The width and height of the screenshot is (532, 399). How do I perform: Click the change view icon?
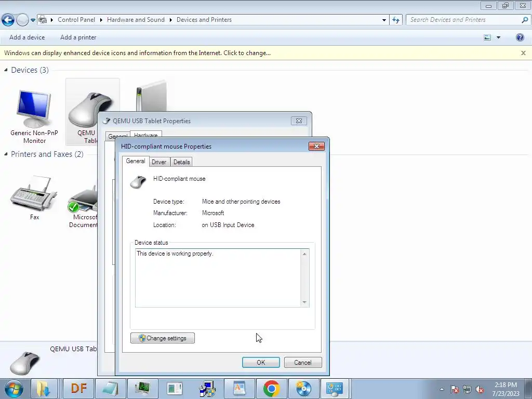point(487,37)
